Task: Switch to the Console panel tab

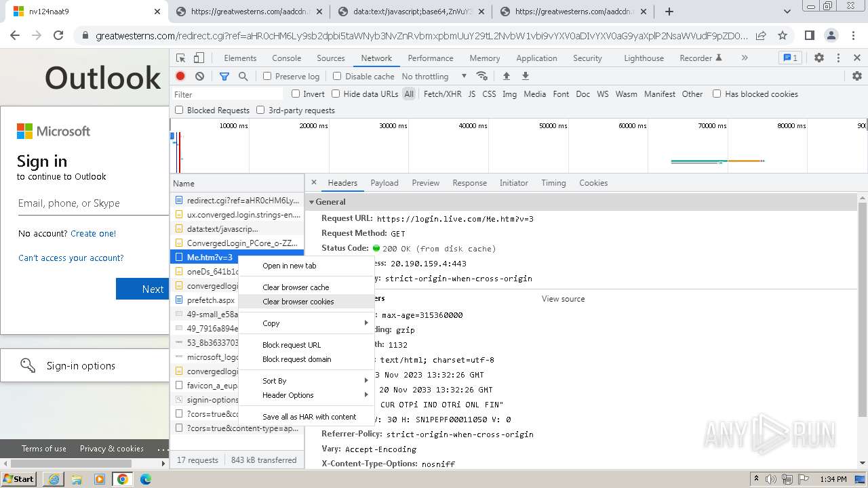Action: pyautogui.click(x=286, y=58)
